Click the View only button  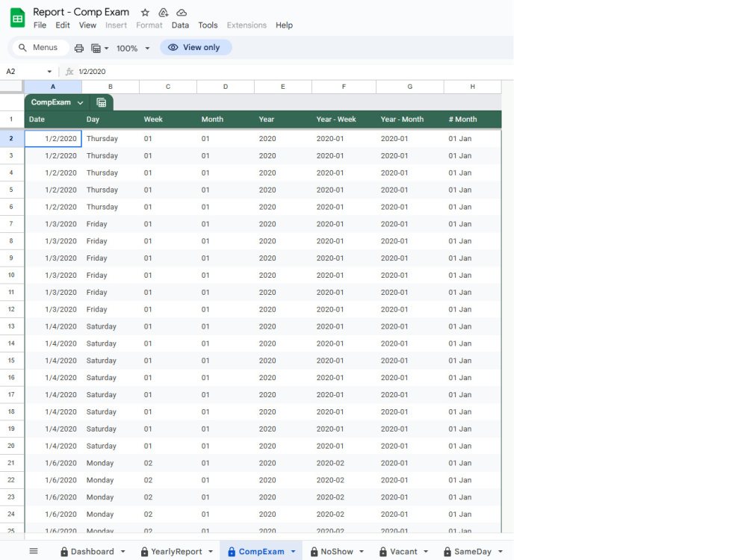(196, 48)
